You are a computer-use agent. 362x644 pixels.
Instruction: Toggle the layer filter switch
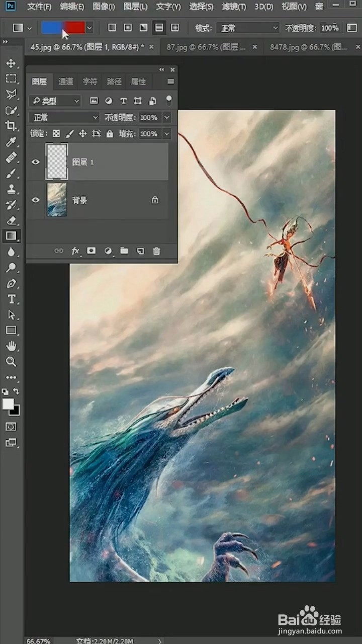[169, 100]
